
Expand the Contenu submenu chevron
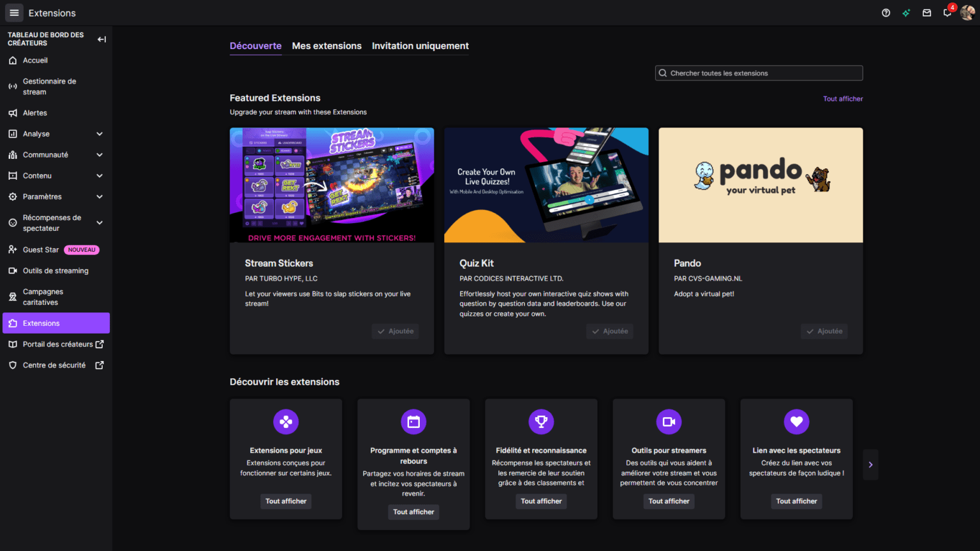pyautogui.click(x=100, y=176)
